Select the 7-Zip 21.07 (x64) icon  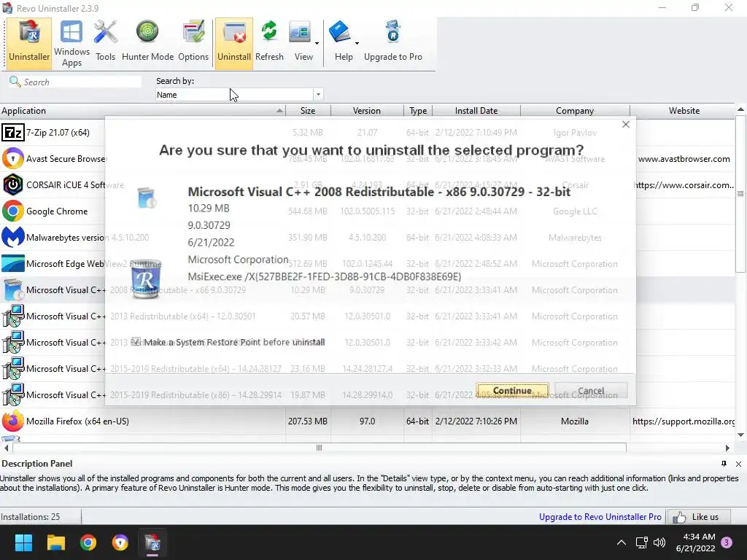[x=13, y=133]
